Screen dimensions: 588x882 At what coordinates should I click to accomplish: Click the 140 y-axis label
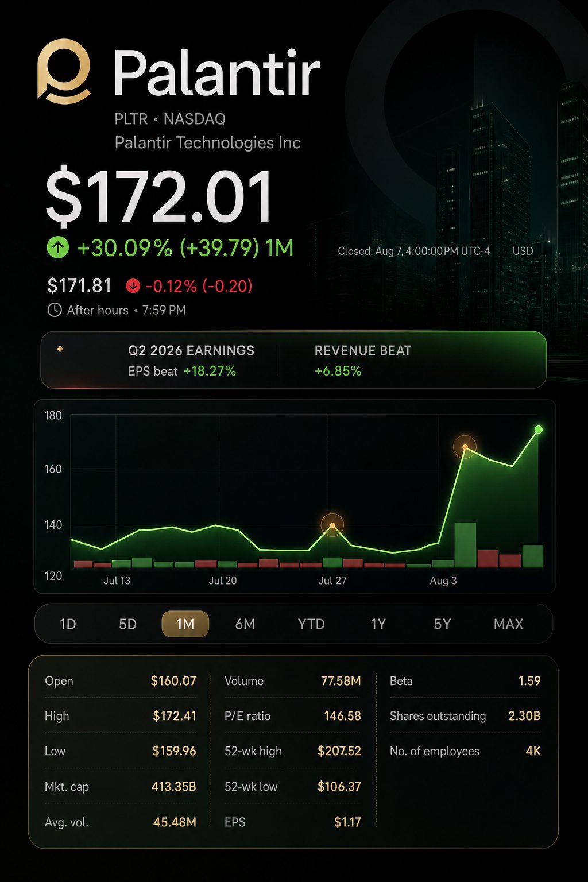(53, 525)
